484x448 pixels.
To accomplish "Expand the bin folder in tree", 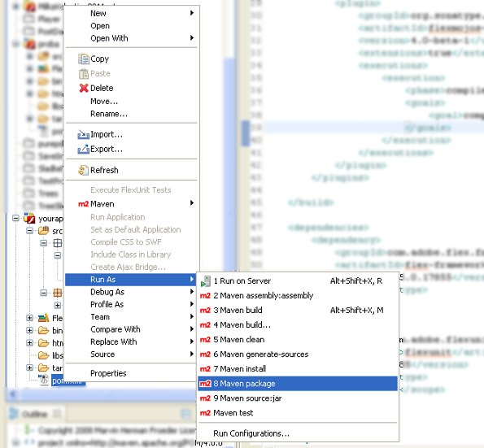I will click(29, 330).
